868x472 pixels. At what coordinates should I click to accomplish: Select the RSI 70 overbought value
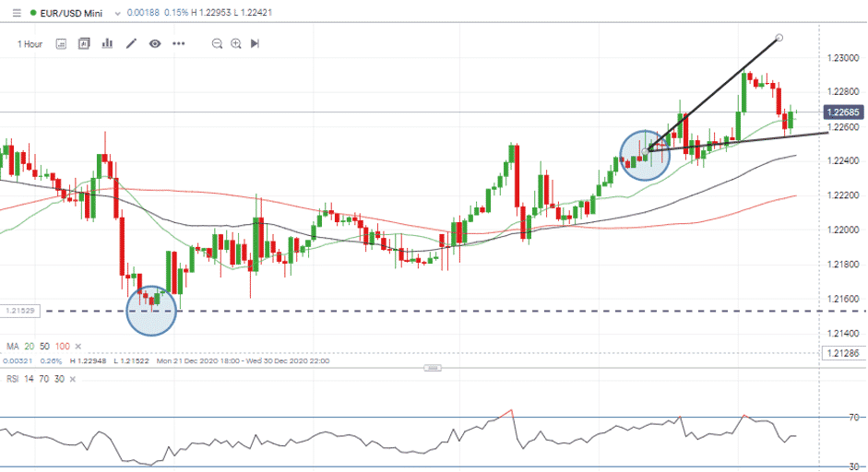(x=43, y=379)
